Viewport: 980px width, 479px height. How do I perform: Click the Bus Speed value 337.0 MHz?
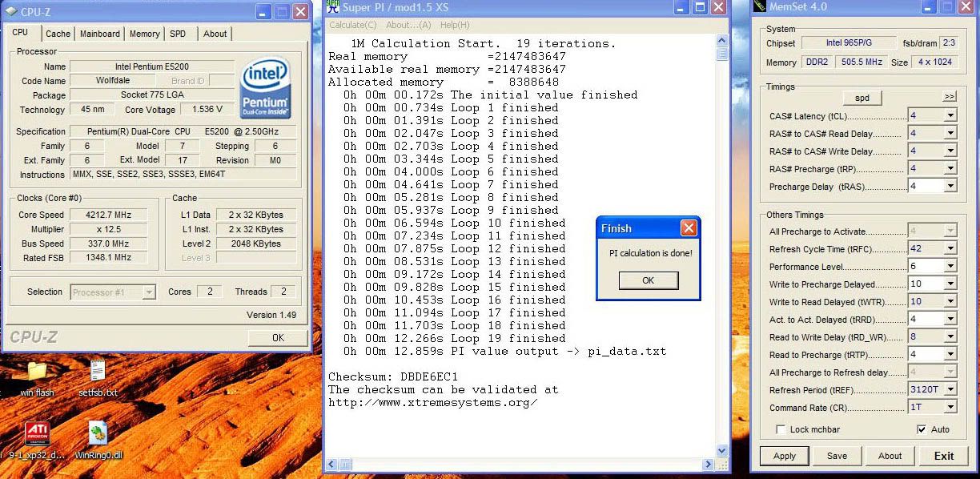point(107,244)
